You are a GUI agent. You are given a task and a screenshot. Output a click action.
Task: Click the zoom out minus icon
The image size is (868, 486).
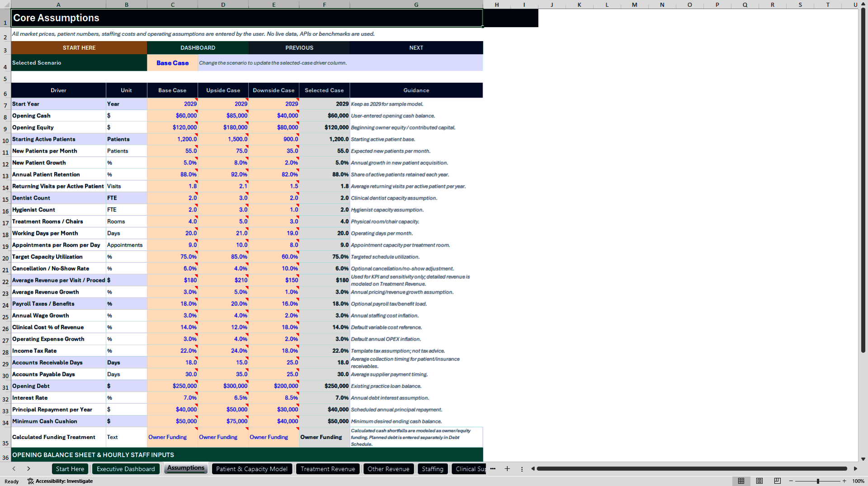pyautogui.click(x=791, y=481)
